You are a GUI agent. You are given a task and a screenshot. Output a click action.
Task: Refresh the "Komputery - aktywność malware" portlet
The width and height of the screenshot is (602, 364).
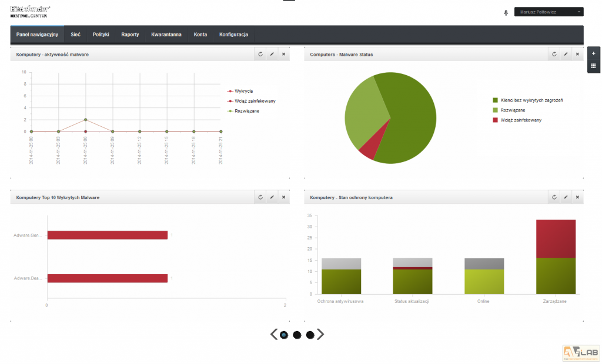point(260,53)
